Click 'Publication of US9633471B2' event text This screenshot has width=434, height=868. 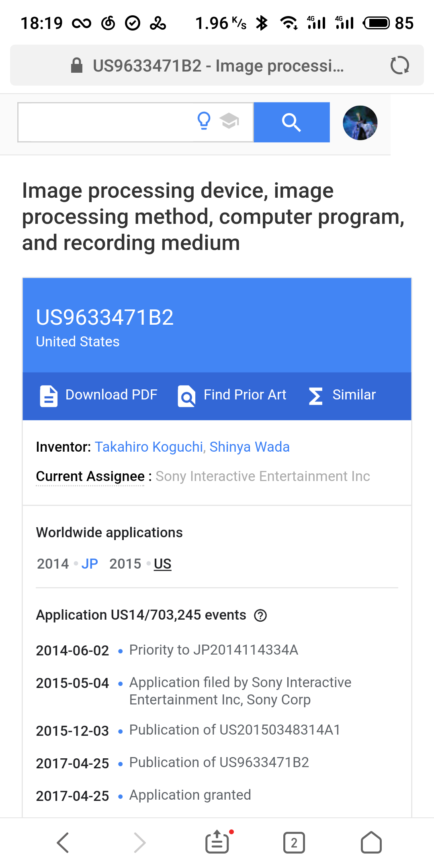(219, 762)
